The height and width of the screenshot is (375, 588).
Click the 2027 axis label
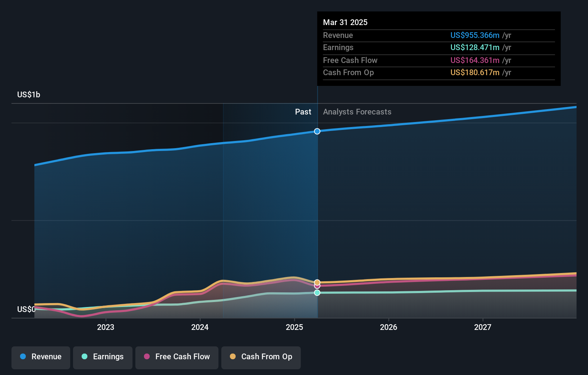coord(483,327)
